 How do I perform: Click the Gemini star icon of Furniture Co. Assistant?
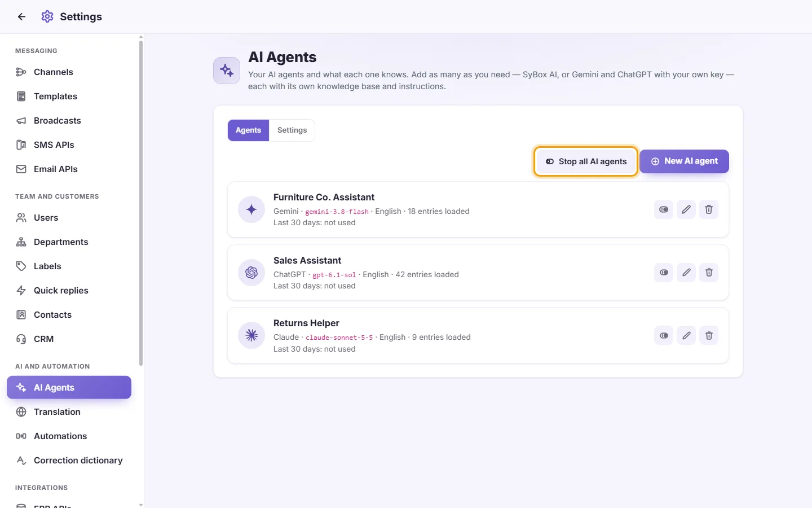click(x=251, y=210)
